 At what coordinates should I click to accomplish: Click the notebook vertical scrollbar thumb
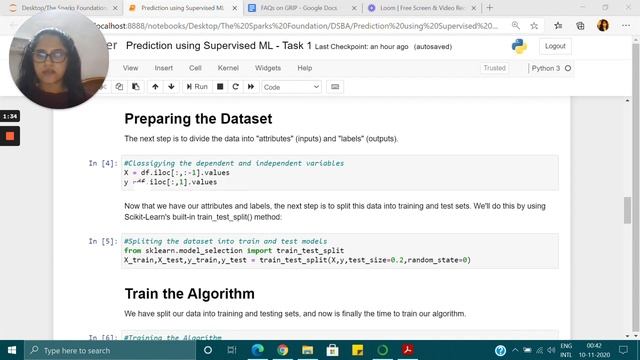(x=627, y=210)
